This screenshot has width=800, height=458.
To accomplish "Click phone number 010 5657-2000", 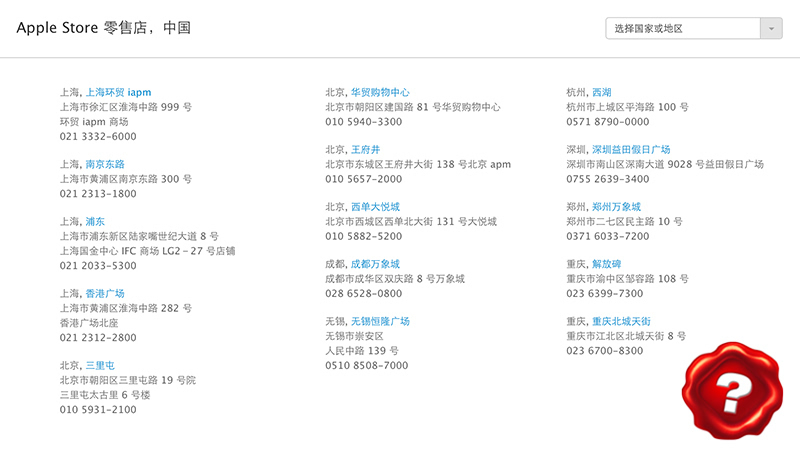I will click(x=364, y=179).
